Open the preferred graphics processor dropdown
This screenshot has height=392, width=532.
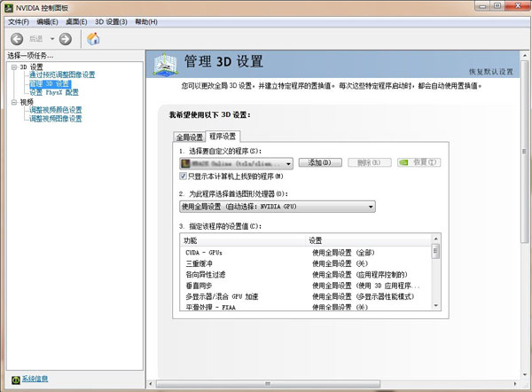click(x=278, y=207)
